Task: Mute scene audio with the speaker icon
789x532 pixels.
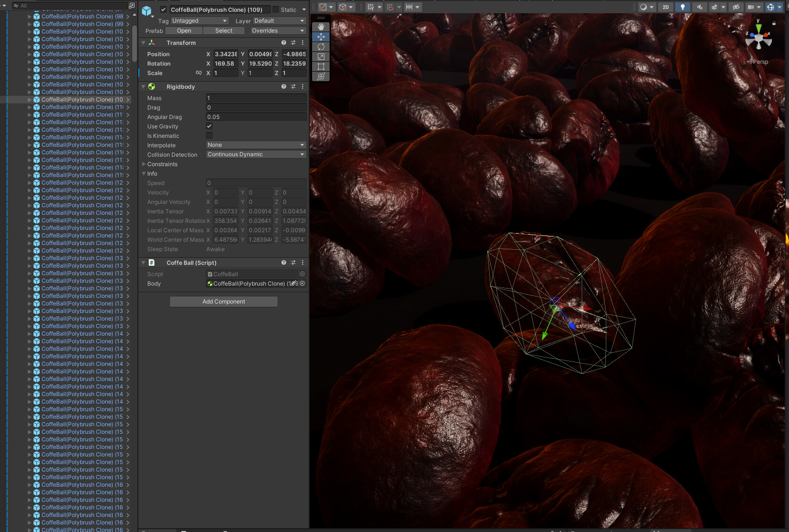Action: 700,7
